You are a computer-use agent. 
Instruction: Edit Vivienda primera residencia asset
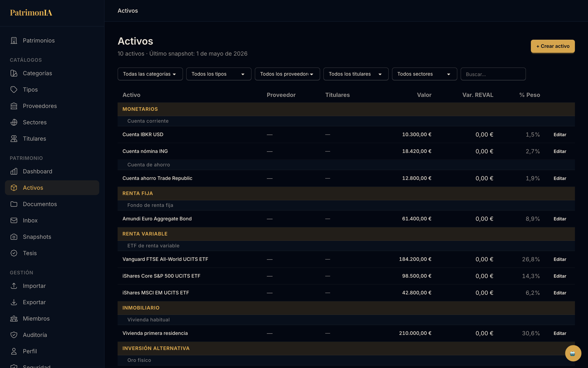tap(560, 333)
